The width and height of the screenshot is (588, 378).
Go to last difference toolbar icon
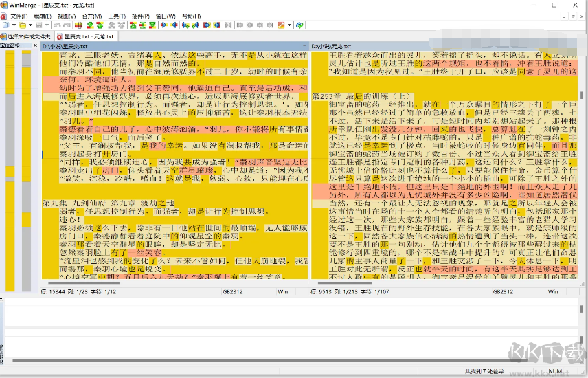152,25
